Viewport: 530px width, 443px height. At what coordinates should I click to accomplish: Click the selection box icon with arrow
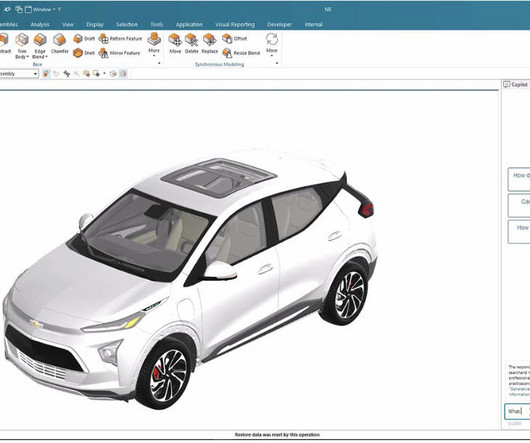[x=96, y=73]
